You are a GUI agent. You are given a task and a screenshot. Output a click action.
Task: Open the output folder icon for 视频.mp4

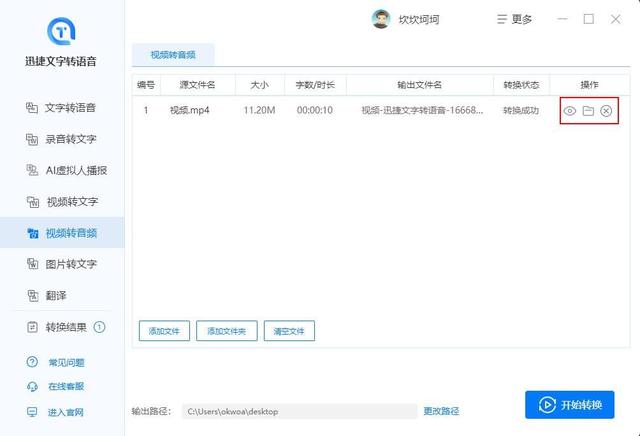[x=588, y=111]
